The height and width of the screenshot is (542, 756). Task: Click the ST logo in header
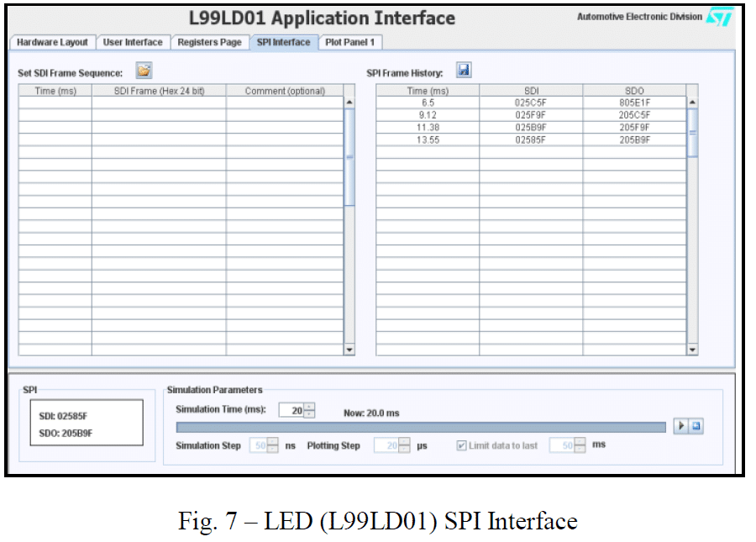[x=720, y=18]
